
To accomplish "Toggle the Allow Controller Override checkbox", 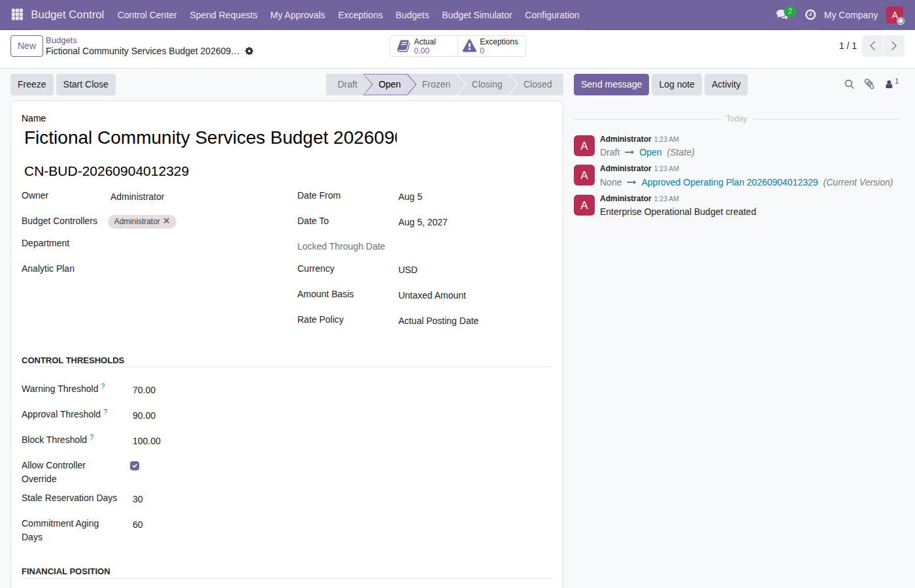I will 135,466.
